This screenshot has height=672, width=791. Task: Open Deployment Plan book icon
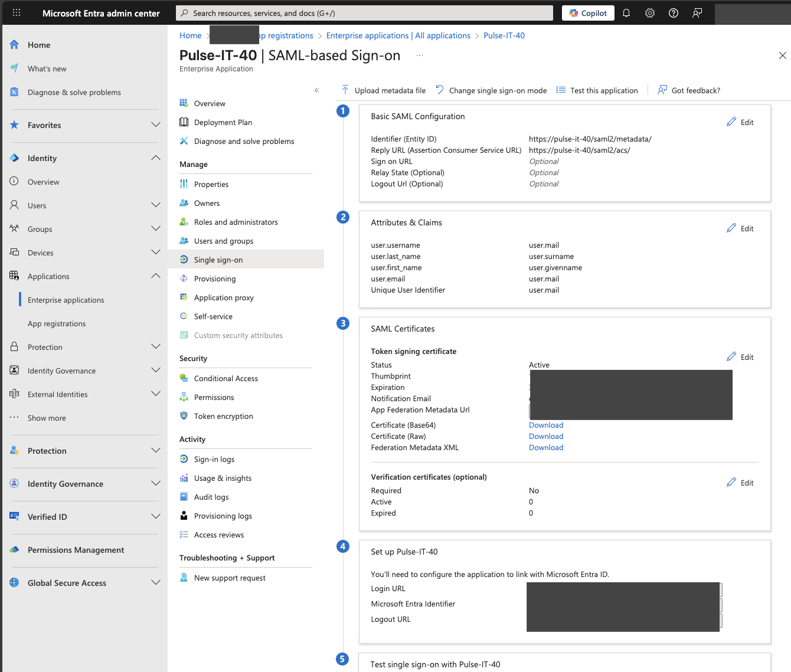click(x=184, y=122)
